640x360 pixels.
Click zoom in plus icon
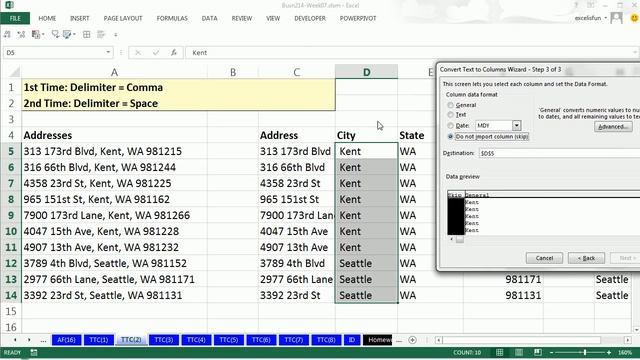pyautogui.click(x=609, y=352)
